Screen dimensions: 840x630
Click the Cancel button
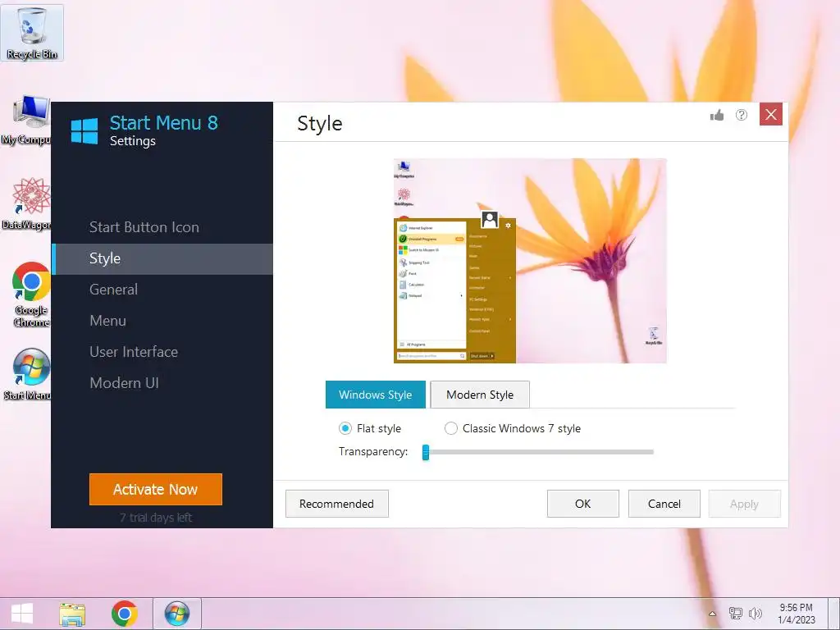pos(664,504)
